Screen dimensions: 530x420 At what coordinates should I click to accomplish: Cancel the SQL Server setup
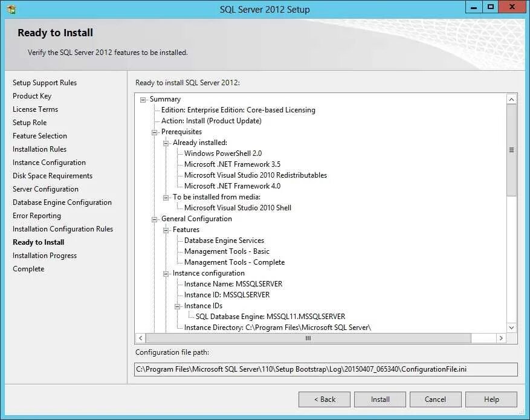pyautogui.click(x=435, y=399)
